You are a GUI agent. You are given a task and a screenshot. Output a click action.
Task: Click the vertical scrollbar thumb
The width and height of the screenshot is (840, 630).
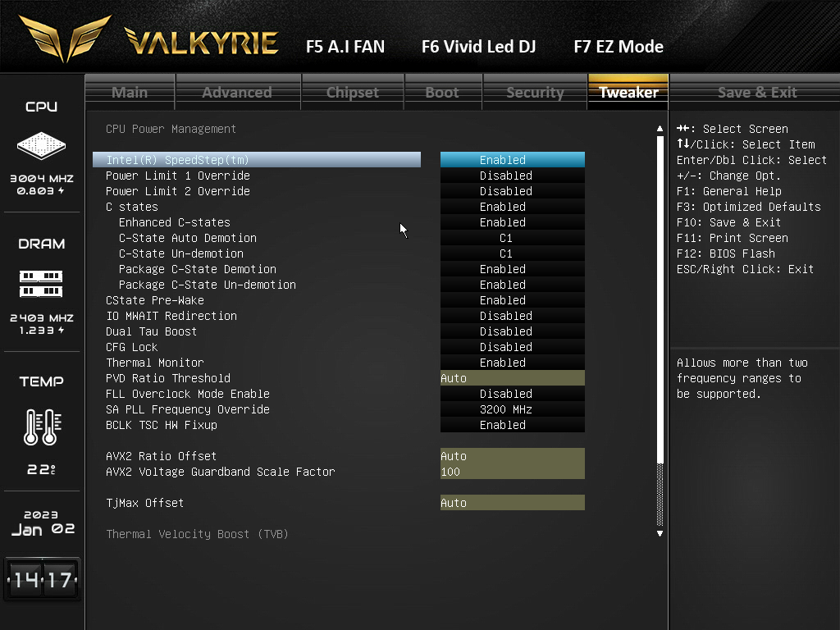click(660, 300)
